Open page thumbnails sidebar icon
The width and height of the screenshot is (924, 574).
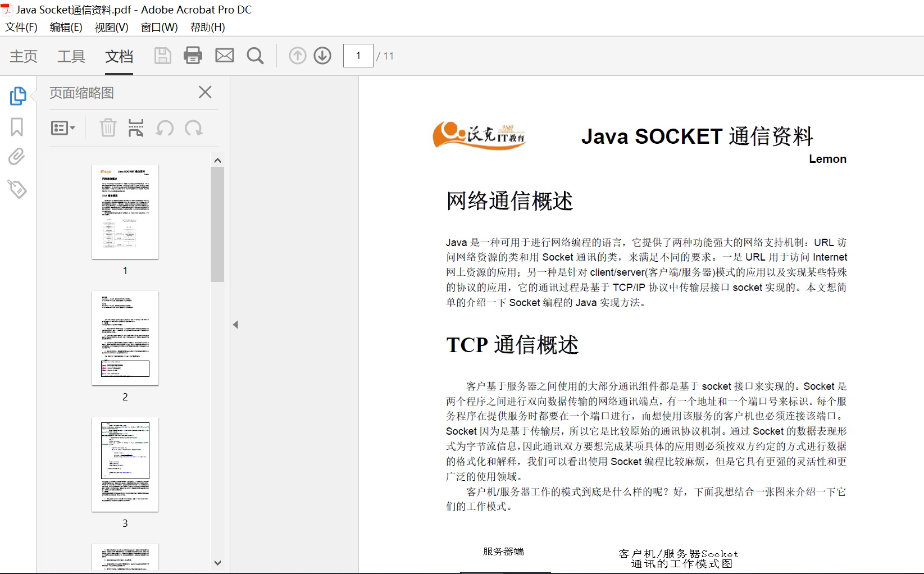point(18,96)
